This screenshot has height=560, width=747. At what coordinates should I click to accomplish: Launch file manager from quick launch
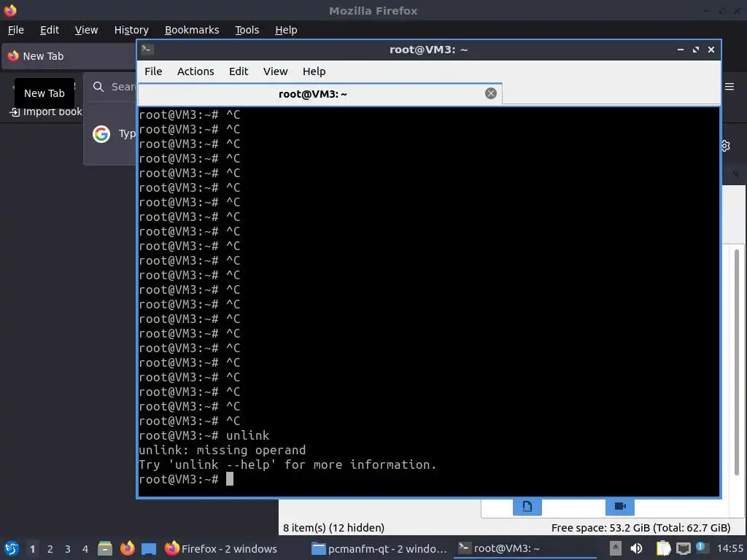point(105,548)
